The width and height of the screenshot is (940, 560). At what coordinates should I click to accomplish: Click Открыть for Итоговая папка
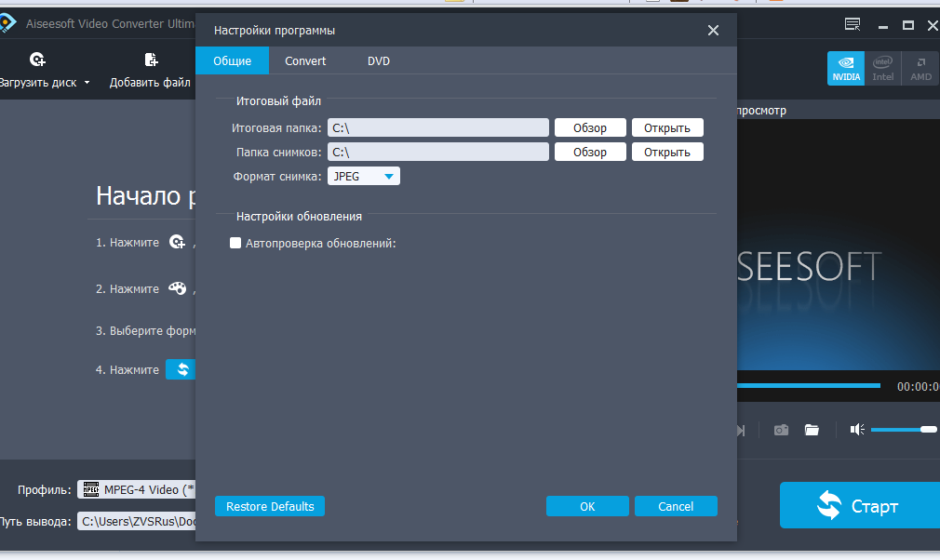click(667, 127)
